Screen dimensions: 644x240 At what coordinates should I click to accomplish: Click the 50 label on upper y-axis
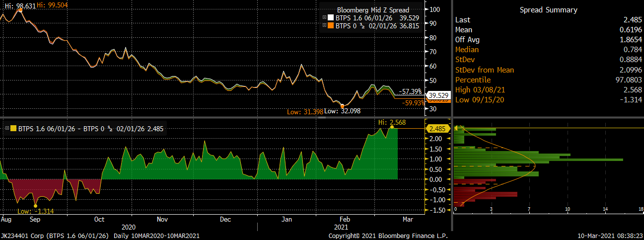click(434, 80)
